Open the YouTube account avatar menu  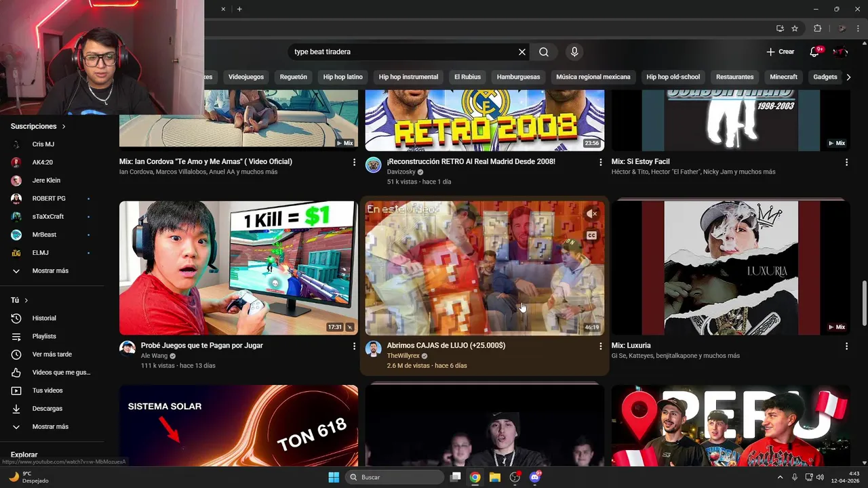(x=840, y=52)
